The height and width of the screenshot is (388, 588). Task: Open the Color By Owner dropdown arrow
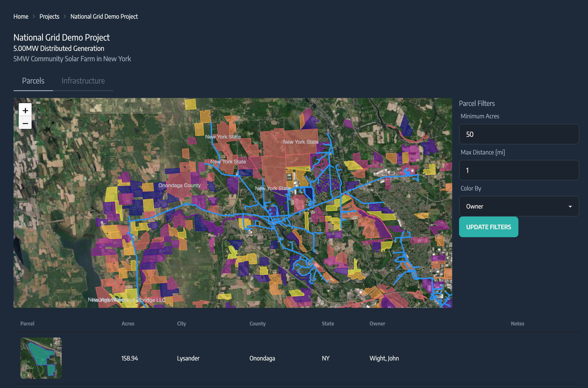point(570,206)
